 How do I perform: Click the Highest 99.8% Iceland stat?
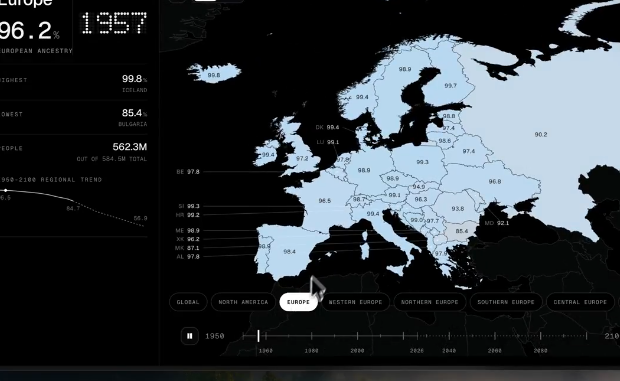pyautogui.click(x=74, y=84)
